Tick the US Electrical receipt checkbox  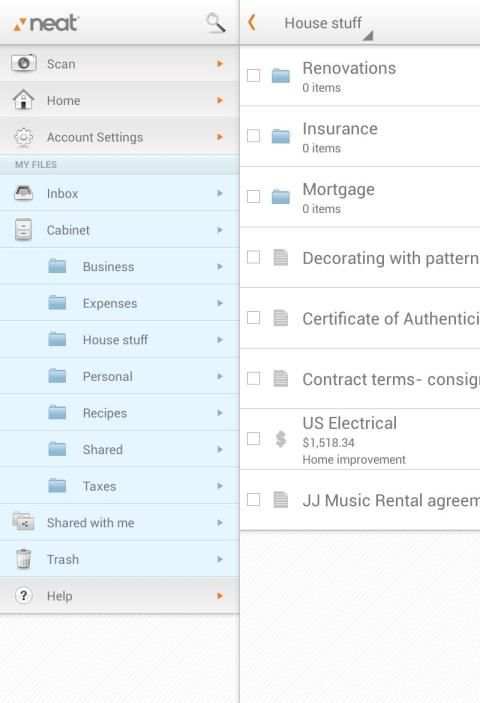pos(253,438)
